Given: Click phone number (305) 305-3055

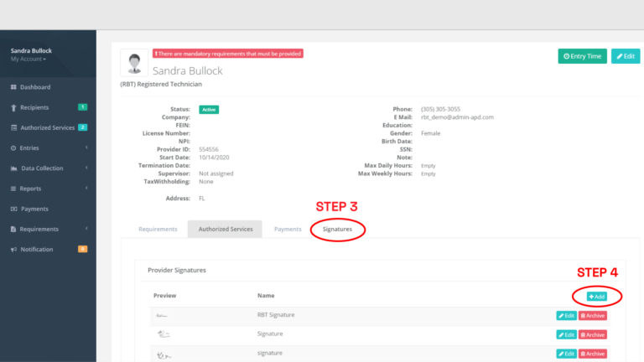Looking at the screenshot, I should tap(440, 109).
